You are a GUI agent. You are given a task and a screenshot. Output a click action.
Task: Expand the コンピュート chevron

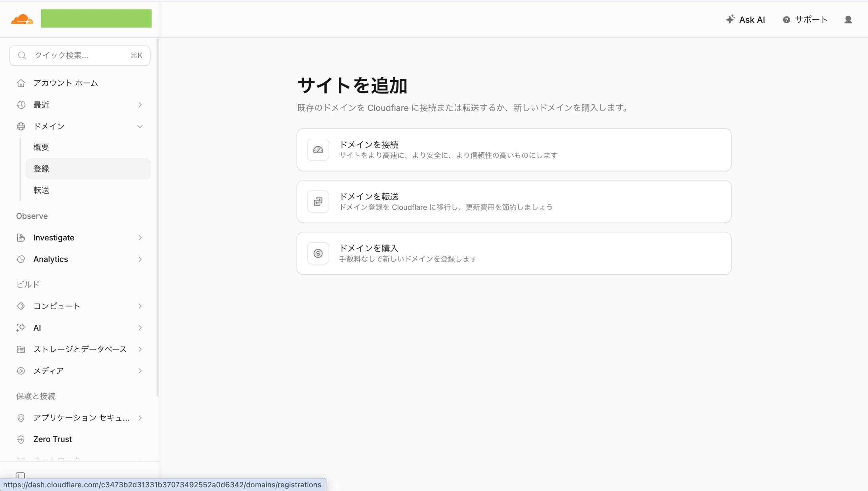point(140,306)
